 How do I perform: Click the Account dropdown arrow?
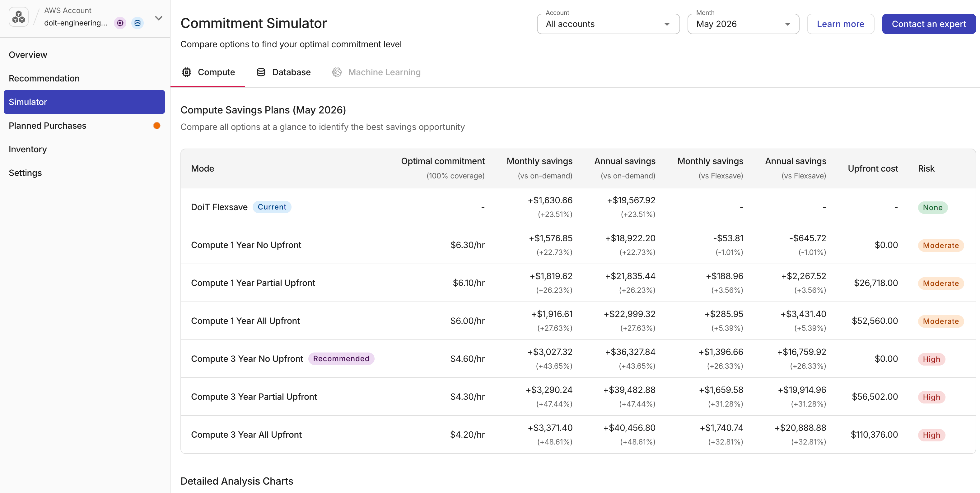[x=666, y=24]
